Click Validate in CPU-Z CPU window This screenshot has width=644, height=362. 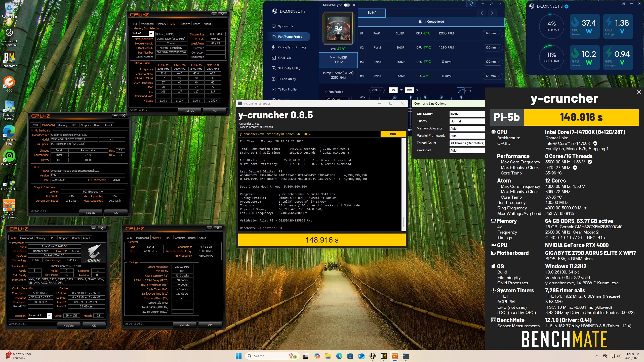click(x=69, y=326)
